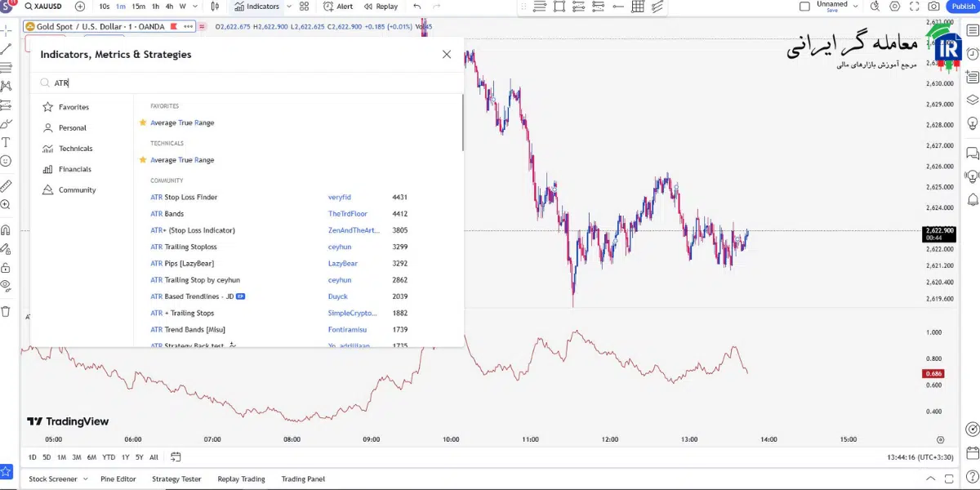Image resolution: width=980 pixels, height=490 pixels.
Task: Open the camera snapshot icon
Action: [x=933, y=7]
